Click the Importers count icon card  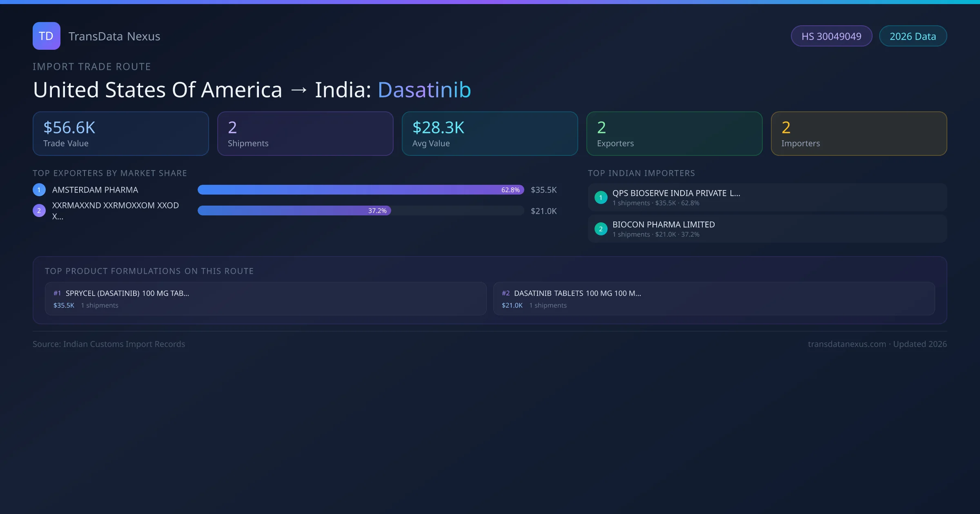coord(859,133)
